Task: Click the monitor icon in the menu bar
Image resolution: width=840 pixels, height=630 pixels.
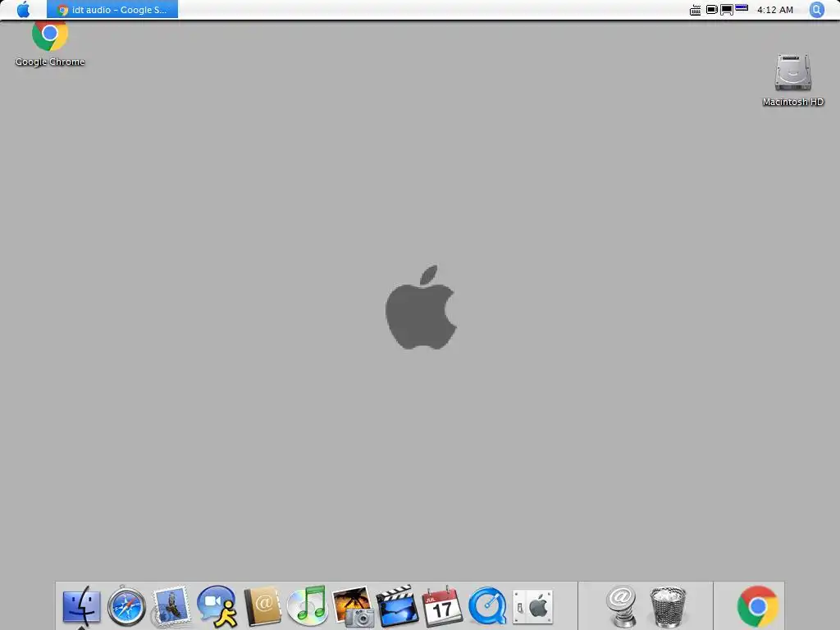Action: 727,10
